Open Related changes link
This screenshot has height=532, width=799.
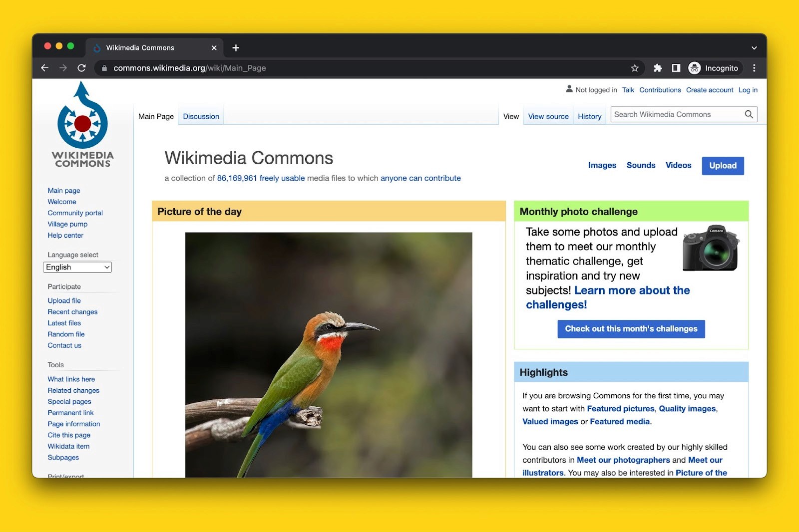73,390
